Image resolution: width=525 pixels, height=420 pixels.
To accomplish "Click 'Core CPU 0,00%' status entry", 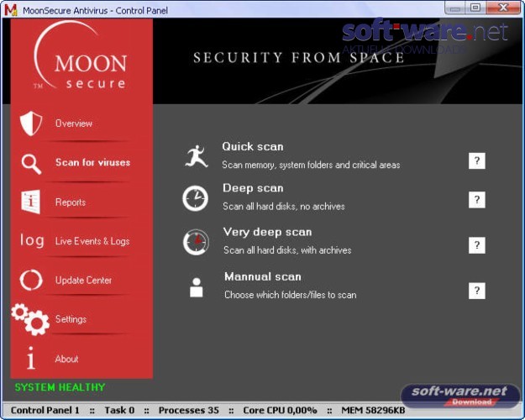I will tap(280, 410).
